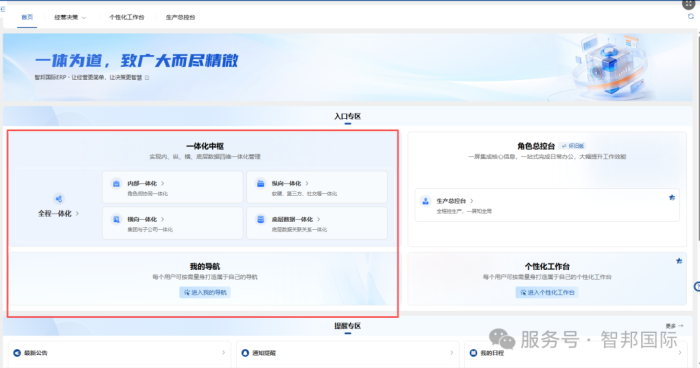
Task: Switch to the 生产总控台 tab
Action: [x=180, y=17]
